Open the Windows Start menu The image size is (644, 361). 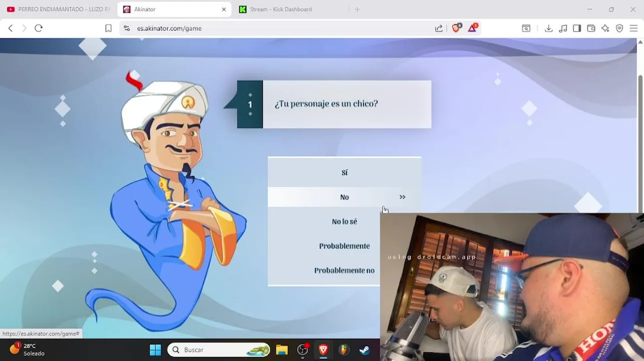click(155, 349)
